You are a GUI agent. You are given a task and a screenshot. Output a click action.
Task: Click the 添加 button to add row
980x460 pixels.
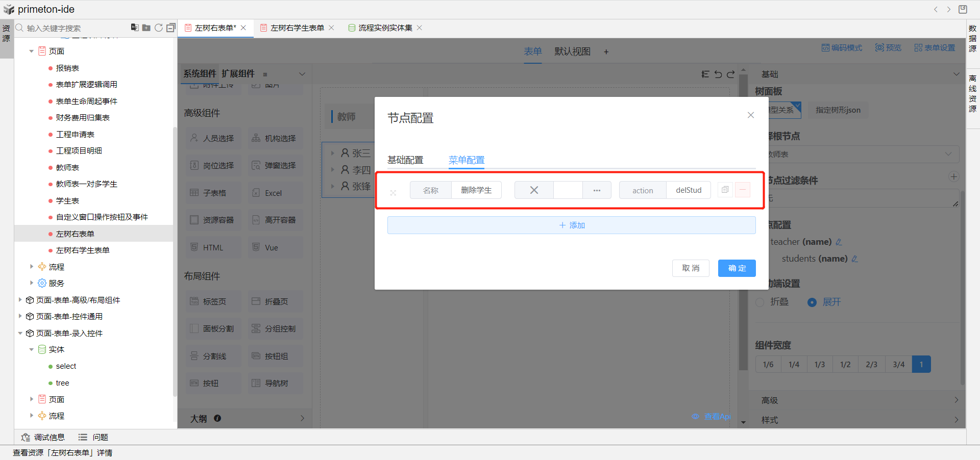(571, 225)
